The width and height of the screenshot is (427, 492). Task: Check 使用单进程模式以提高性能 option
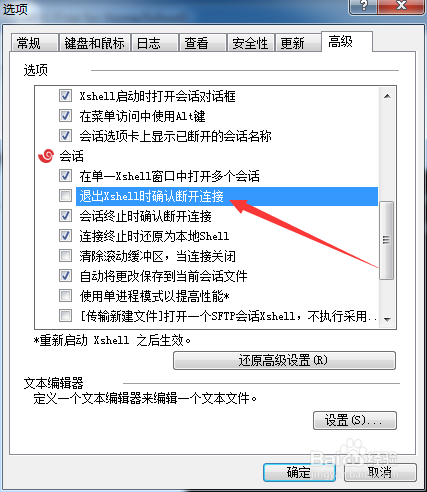(65, 296)
